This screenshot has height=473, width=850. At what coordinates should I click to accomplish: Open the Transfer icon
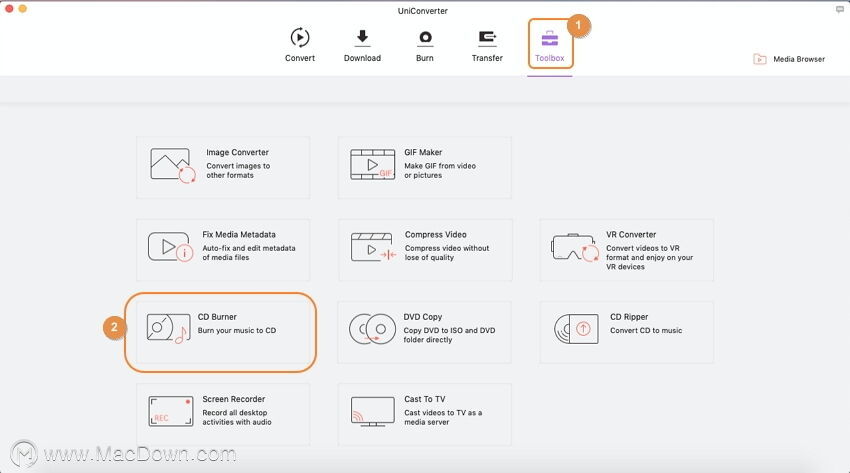487,37
